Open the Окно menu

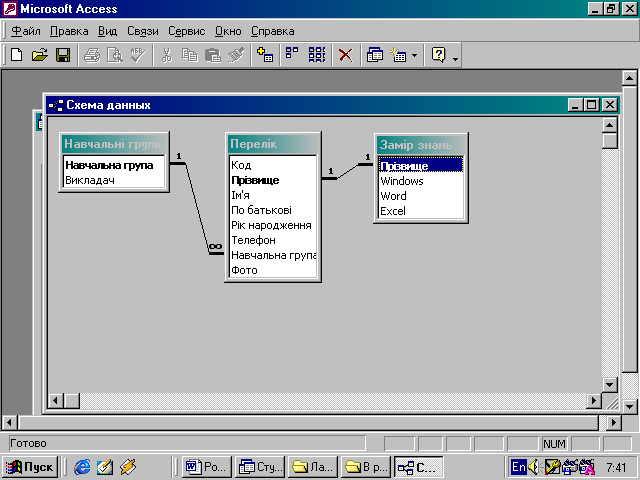click(x=228, y=31)
